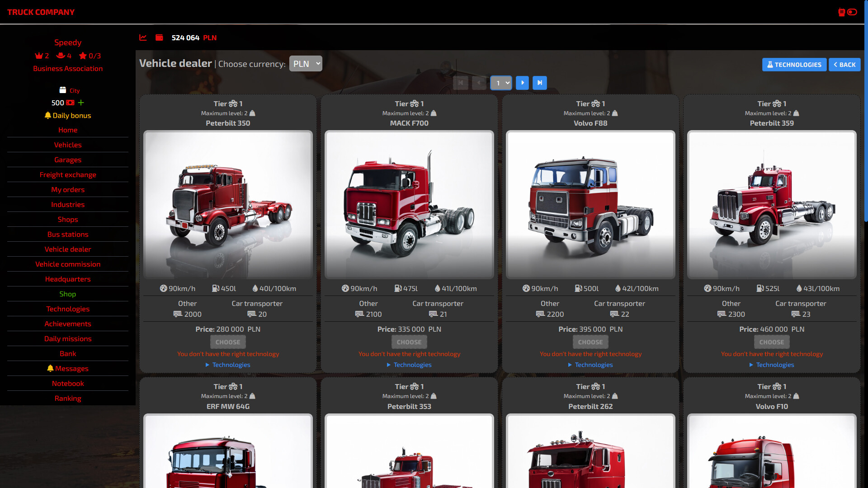Jump to last page of vehicles

[x=539, y=83]
